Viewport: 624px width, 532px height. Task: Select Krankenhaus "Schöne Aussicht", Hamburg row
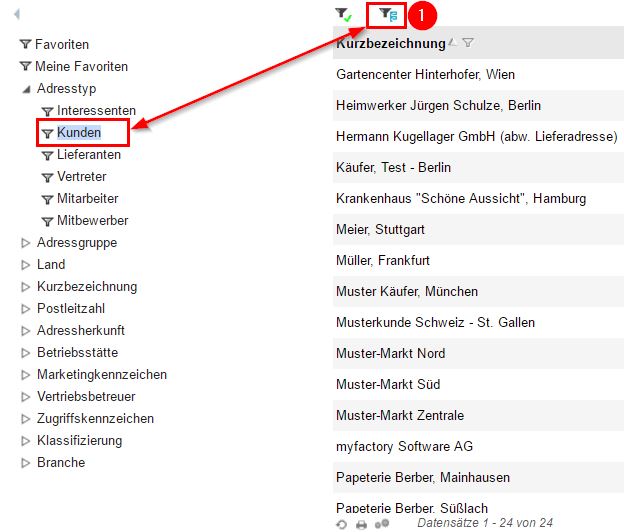(478, 199)
